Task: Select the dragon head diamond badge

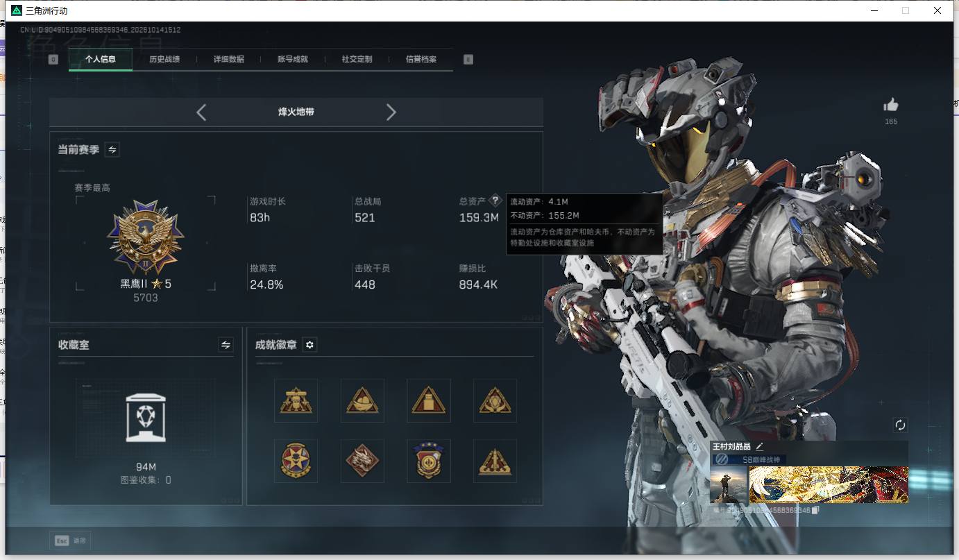Action: [362, 461]
